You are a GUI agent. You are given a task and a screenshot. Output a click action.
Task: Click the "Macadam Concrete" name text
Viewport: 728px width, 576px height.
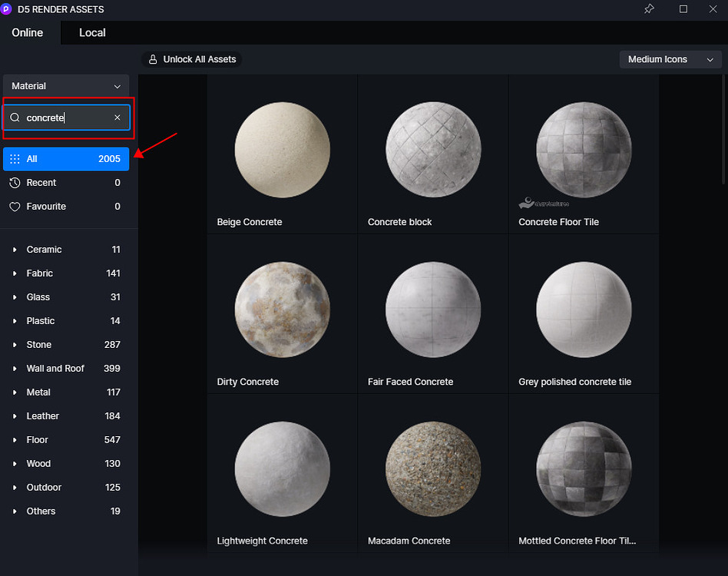coord(409,541)
